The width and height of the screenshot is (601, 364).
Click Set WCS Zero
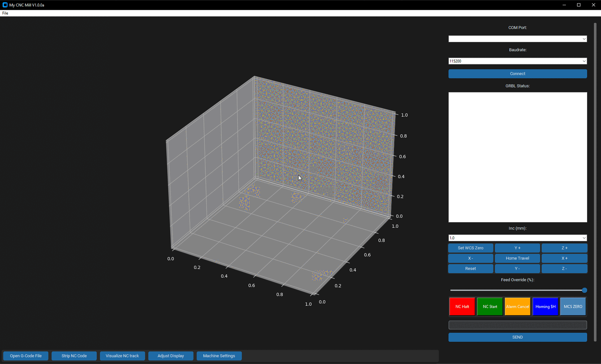pyautogui.click(x=470, y=248)
